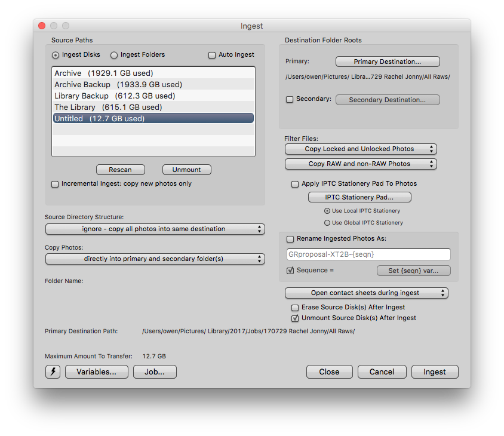
Task: Open the Source Directory Structure dropdown
Action: [x=155, y=229]
